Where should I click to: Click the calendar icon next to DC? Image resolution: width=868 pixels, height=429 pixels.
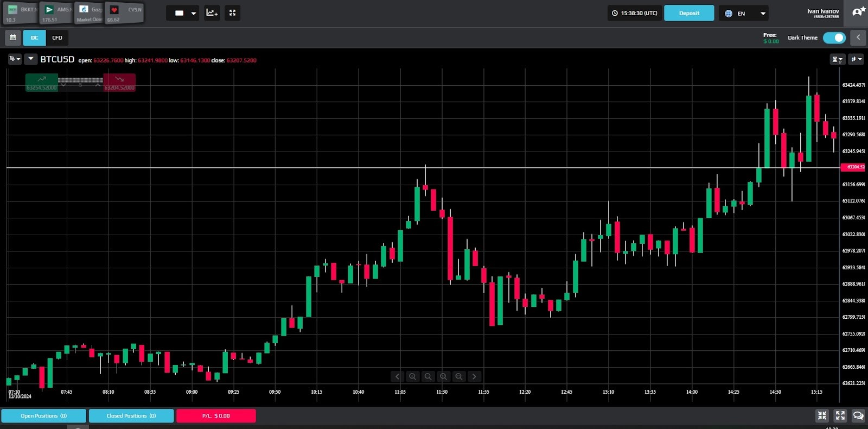(x=13, y=37)
